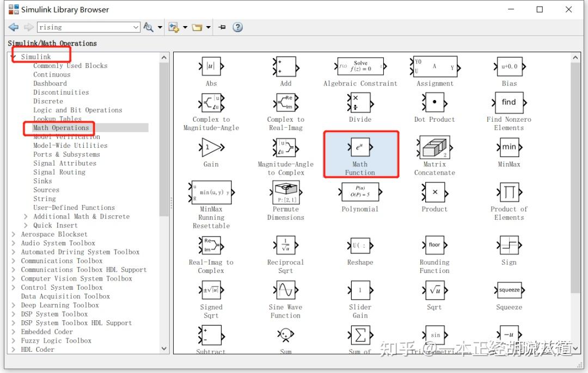Toggle the stay-on-top pin icon
Screen dimensions: 588x373
(x=222, y=27)
